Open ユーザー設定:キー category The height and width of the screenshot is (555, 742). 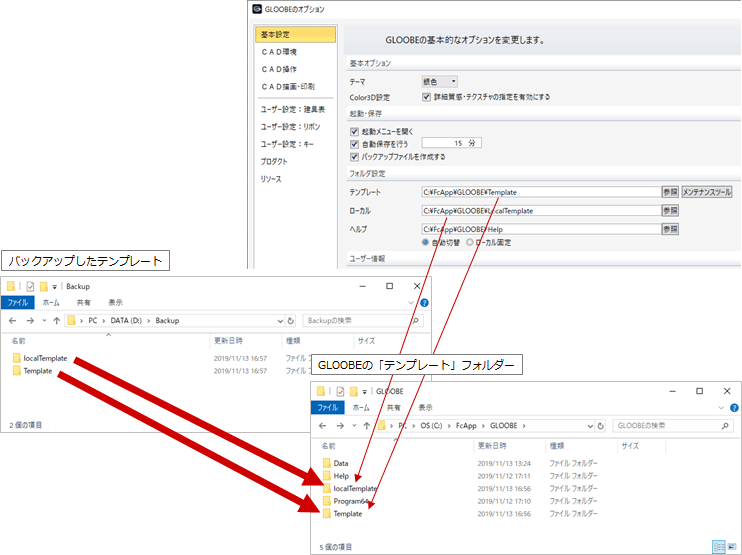pyautogui.click(x=287, y=144)
